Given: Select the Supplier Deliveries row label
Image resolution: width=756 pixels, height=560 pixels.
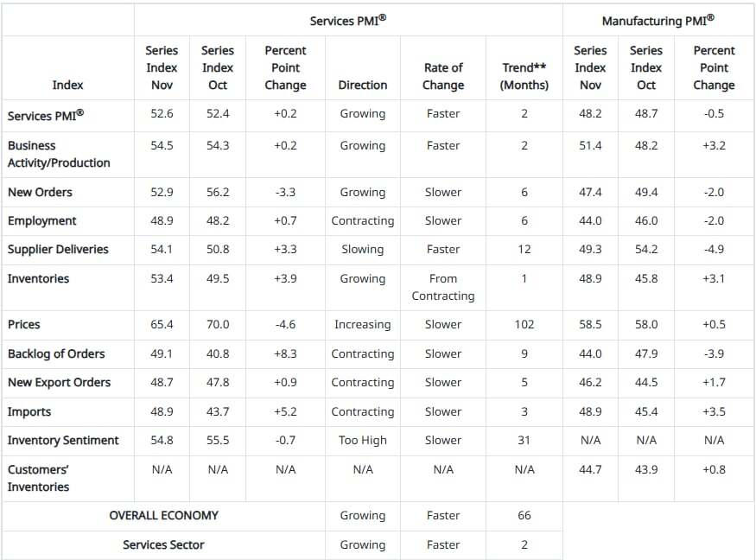Looking at the screenshot, I should tap(58, 249).
